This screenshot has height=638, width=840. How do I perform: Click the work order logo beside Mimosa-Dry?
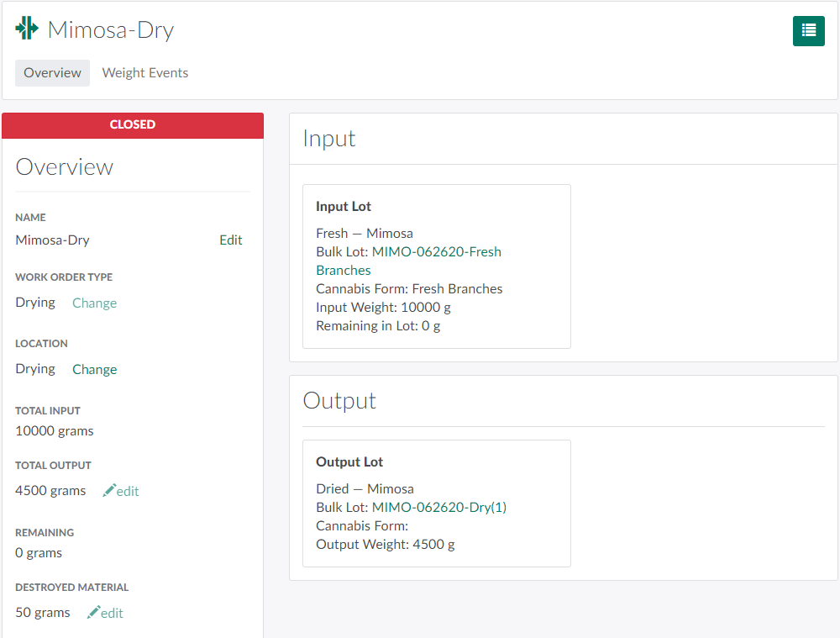[x=27, y=29]
